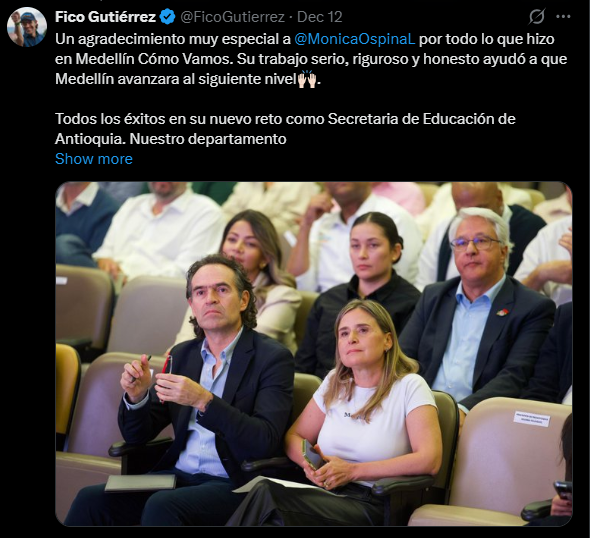Open the Dec 12 timestamp link
Viewport: 590px width, 538px height.
tap(319, 17)
